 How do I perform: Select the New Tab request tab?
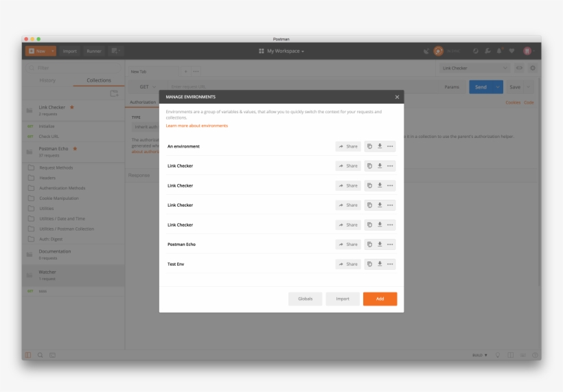[153, 71]
